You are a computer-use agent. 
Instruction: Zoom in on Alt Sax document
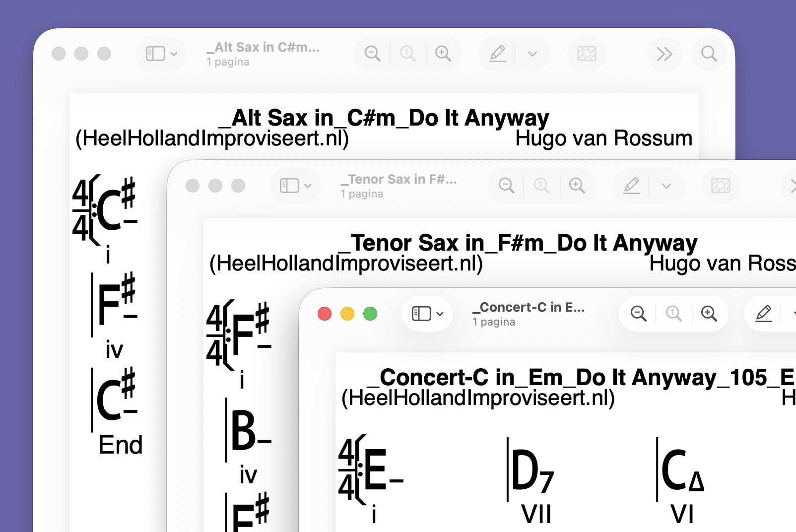click(443, 54)
